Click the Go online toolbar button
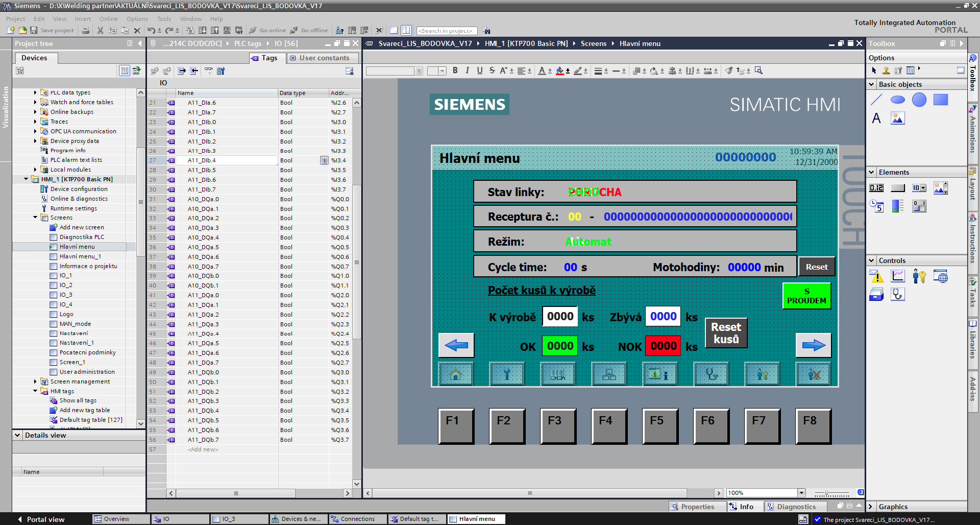This screenshot has width=980, height=525. 267,30
